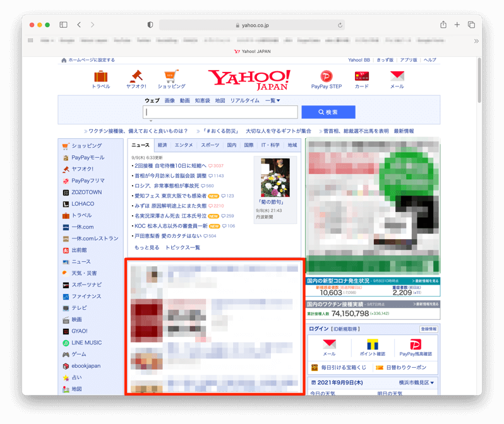Image resolution: width=504 pixels, height=424 pixels.
Task: Click the forward navigation arrow
Action: coord(93,25)
